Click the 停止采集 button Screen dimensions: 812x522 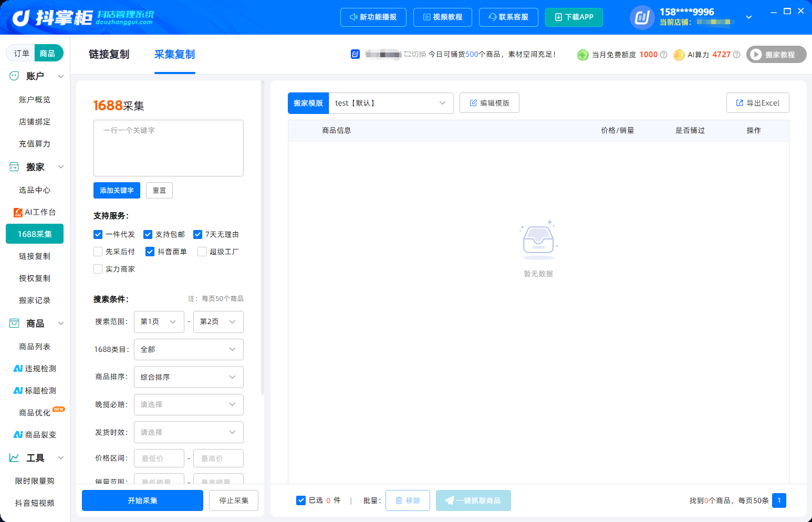pos(234,500)
